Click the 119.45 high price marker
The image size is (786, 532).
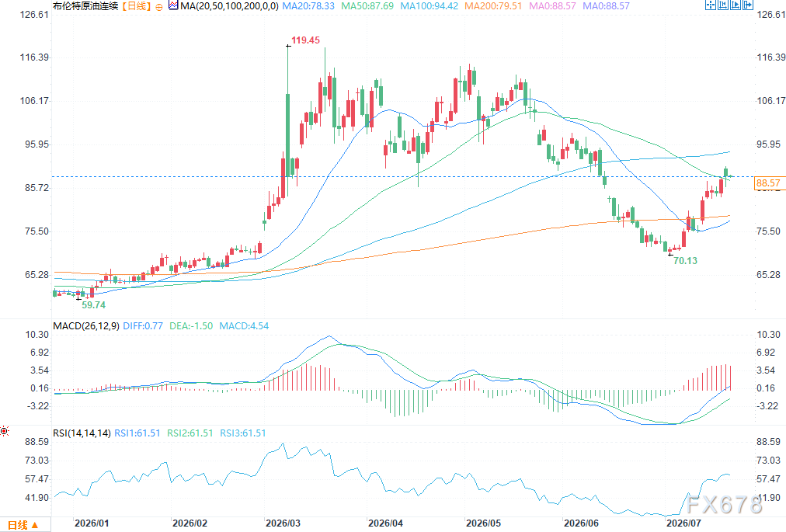coord(305,40)
